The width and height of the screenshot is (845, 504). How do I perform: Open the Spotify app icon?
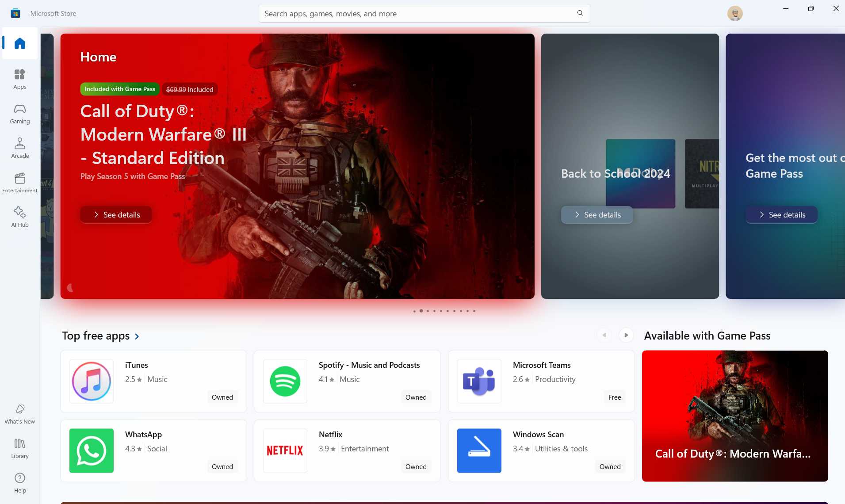[285, 381]
